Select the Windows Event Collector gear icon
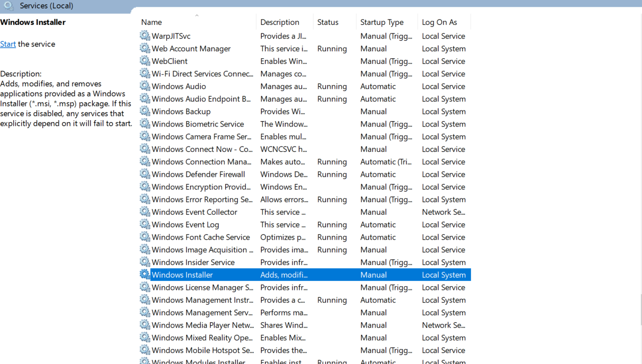642x364 pixels. click(145, 212)
